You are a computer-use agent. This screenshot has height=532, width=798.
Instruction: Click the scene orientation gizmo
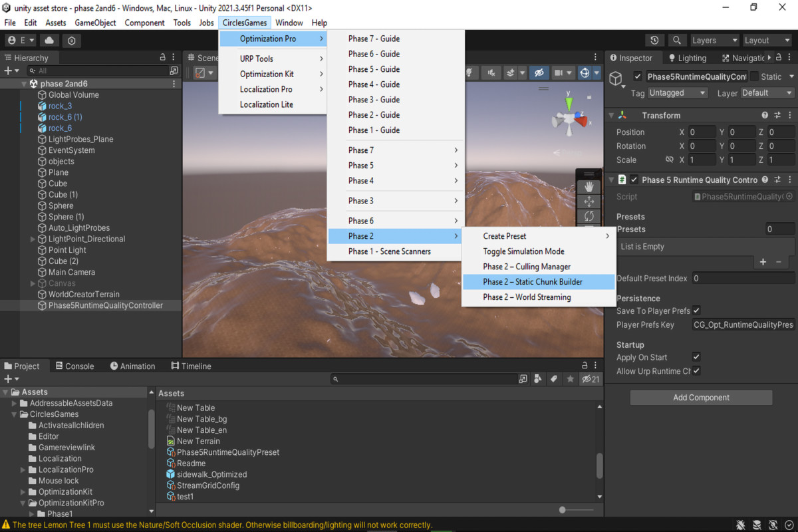[x=569, y=118]
